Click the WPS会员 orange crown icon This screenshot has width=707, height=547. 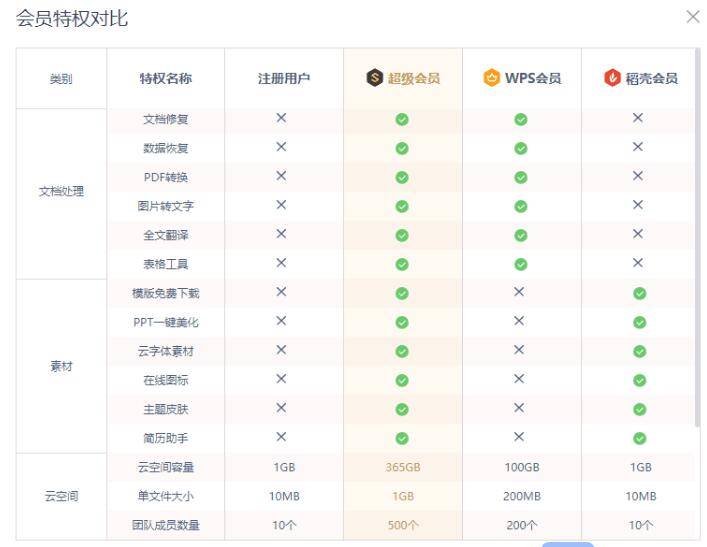491,78
